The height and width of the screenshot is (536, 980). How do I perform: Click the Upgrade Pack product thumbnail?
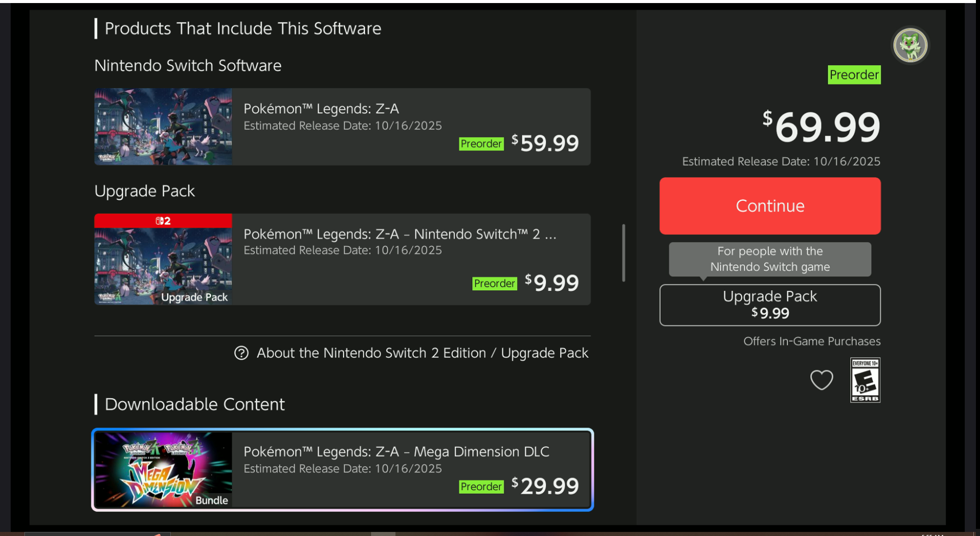tap(163, 265)
